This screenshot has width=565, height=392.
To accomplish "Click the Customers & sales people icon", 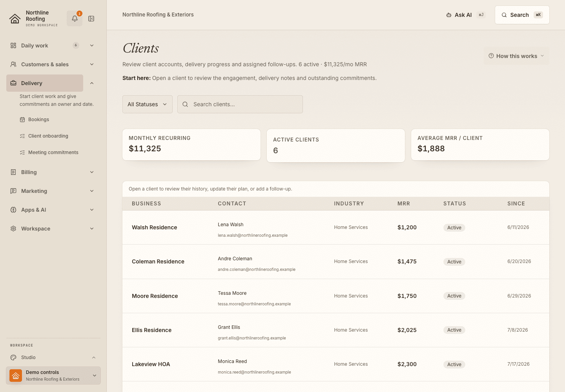I will click(x=13, y=64).
